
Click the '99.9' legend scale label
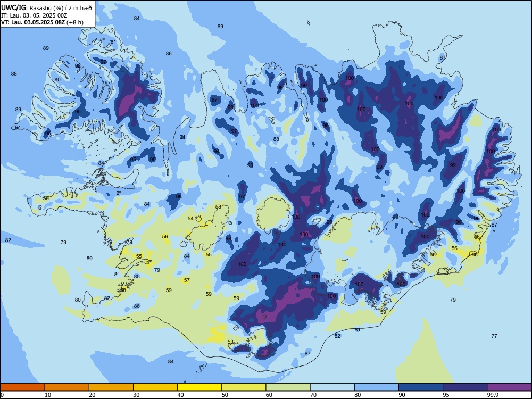492,395
